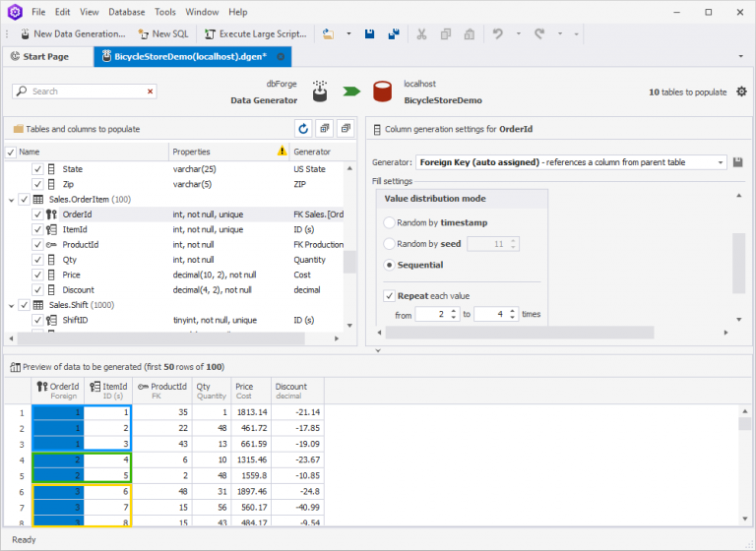The height and width of the screenshot is (551, 756).
Task: Click the ProductId preview column header
Action: pos(163,391)
